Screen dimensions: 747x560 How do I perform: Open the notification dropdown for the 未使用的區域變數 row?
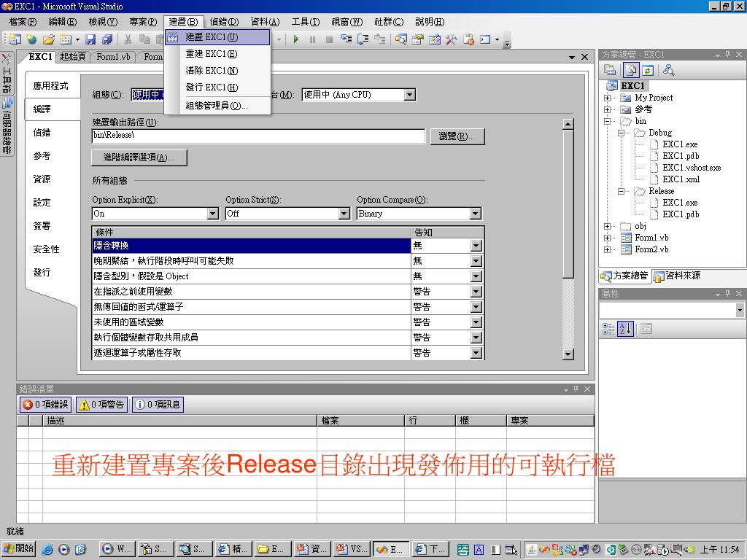476,322
